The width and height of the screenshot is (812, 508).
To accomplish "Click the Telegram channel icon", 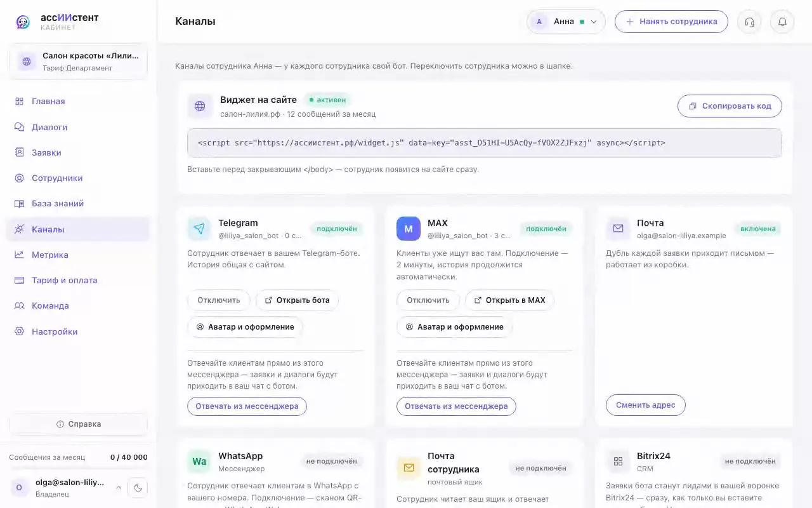I will click(x=199, y=229).
